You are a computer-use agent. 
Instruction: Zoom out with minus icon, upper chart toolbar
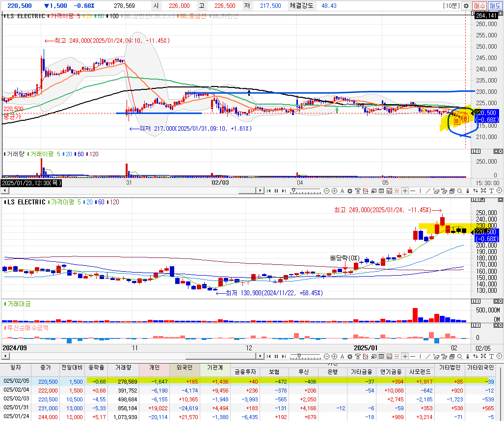326,191
